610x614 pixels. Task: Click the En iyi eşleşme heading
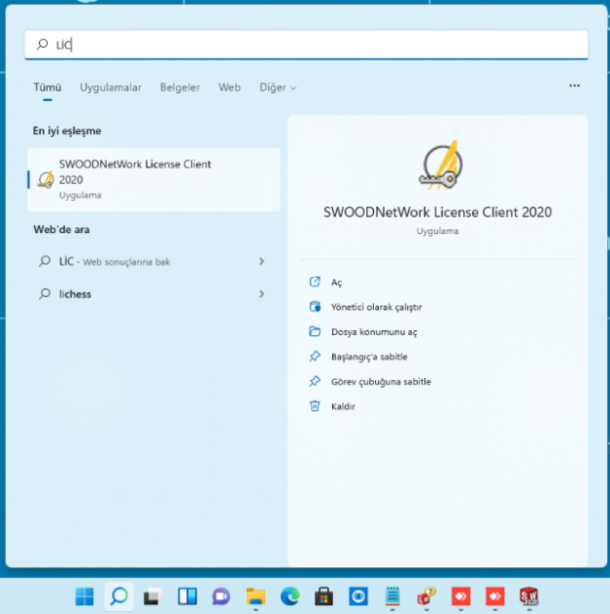[67, 131]
